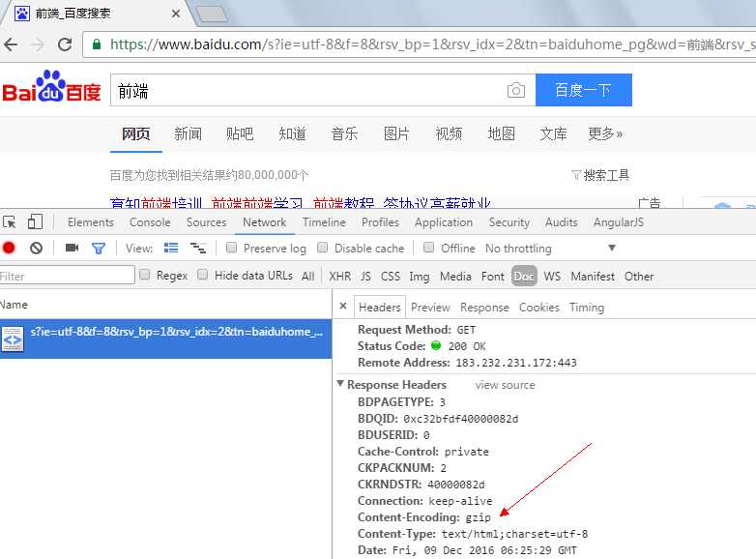Screen dimensions: 756x559
Task: Select the 图片 search tab
Action: 396,133
